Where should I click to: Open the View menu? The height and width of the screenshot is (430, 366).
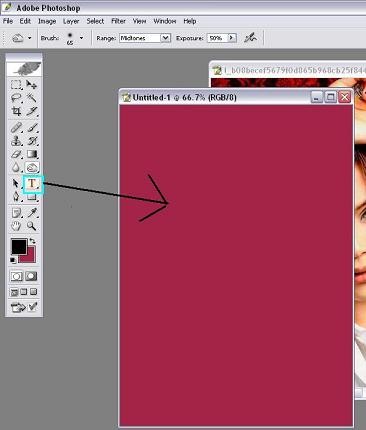pos(139,21)
